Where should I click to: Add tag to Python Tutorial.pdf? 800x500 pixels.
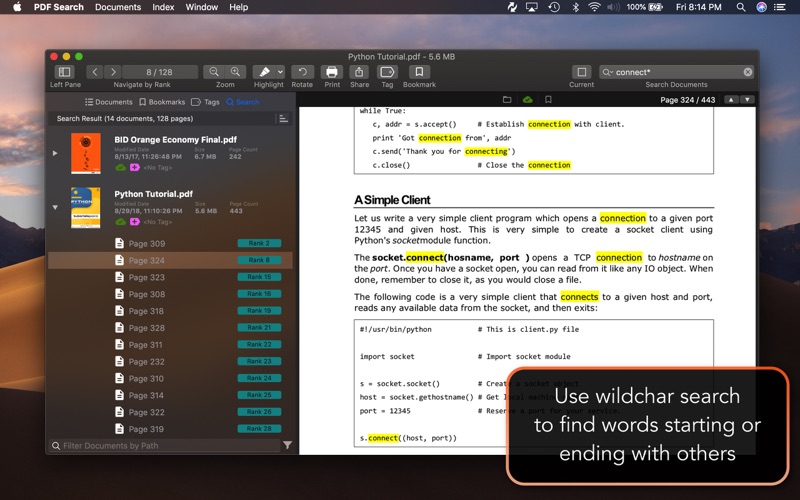coord(135,221)
